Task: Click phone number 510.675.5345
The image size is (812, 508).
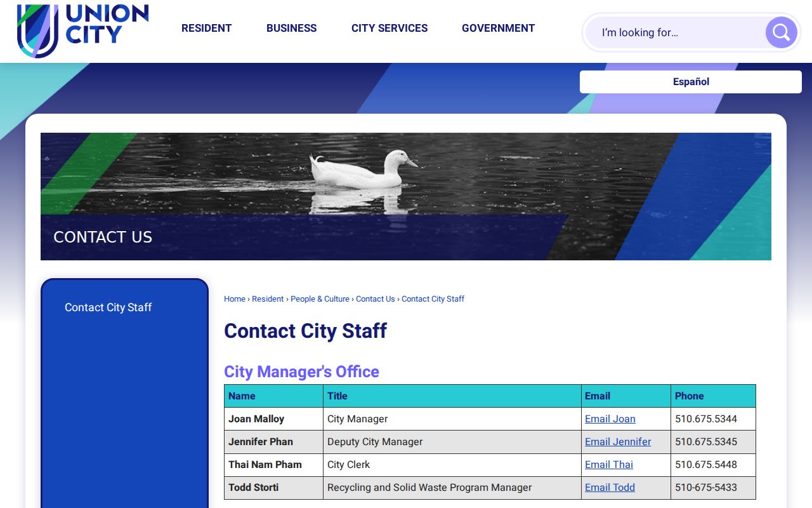Action: pyautogui.click(x=706, y=442)
